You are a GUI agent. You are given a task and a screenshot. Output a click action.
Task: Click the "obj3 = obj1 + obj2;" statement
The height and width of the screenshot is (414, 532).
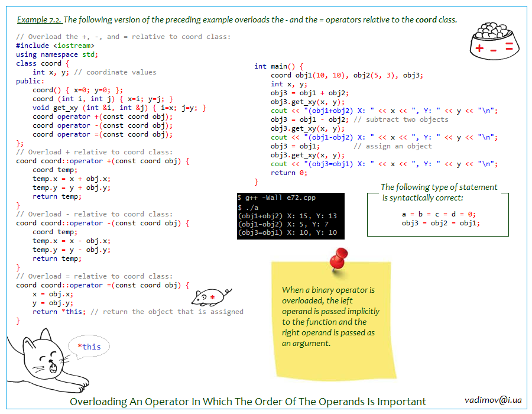click(x=310, y=93)
